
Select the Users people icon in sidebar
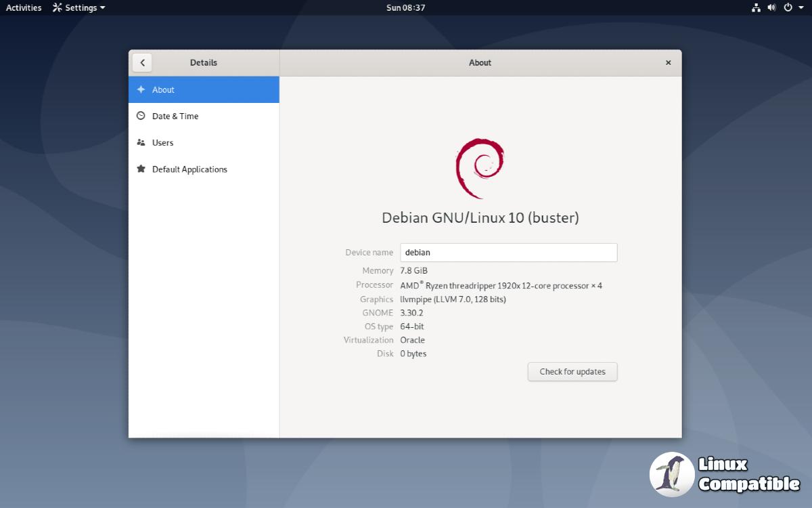(x=141, y=143)
